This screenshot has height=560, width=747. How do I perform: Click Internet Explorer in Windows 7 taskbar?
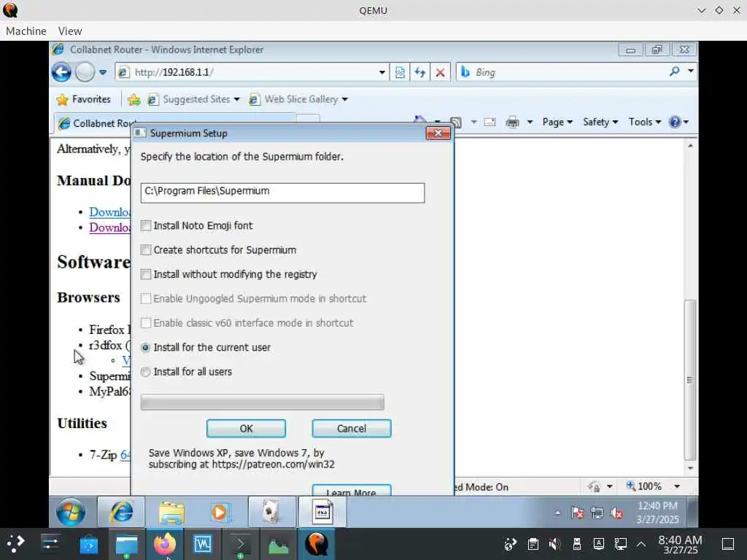(x=122, y=512)
